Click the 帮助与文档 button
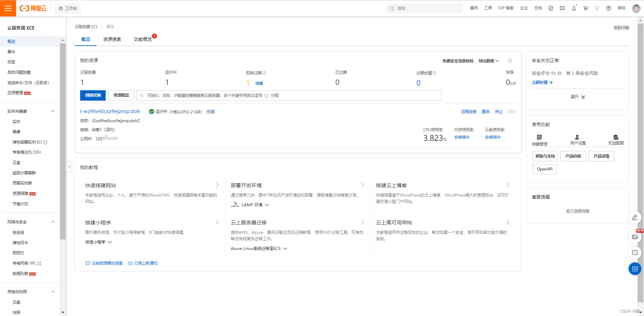The image size is (644, 316). point(545,156)
